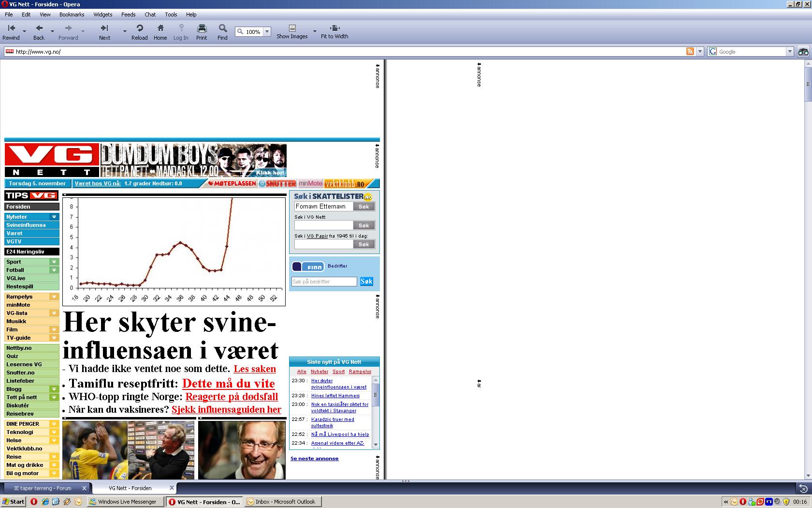Open the Bookmarks menu
The width and height of the screenshot is (812, 508).
click(x=72, y=15)
